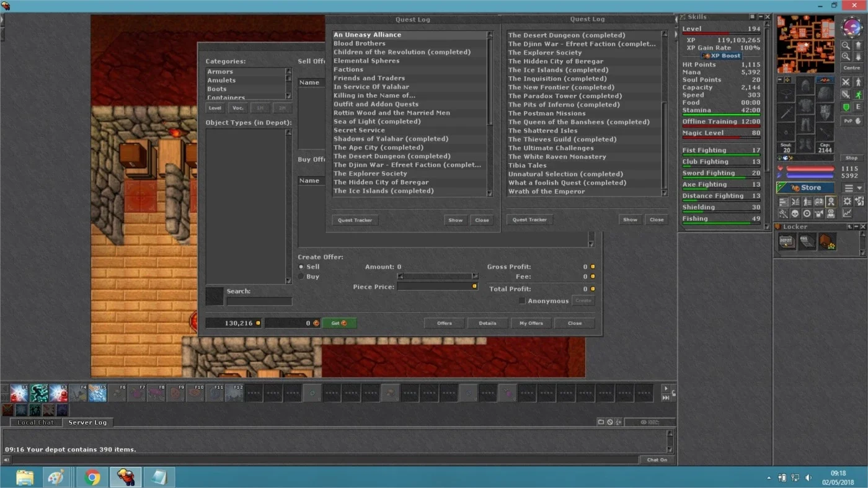Open the options gear icon

[848, 202]
